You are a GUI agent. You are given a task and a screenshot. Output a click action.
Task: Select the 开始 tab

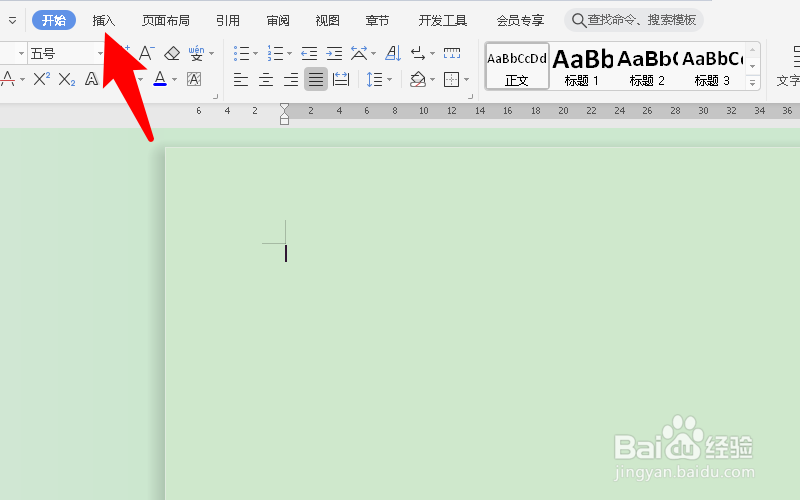54,20
